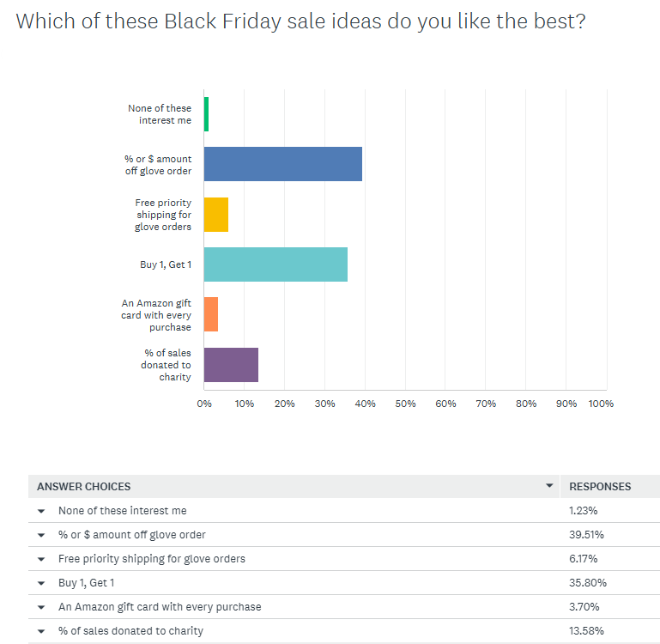Click the RESPONSES column header
Image resolution: width=660 pixels, height=644 pixels.
[x=600, y=487]
